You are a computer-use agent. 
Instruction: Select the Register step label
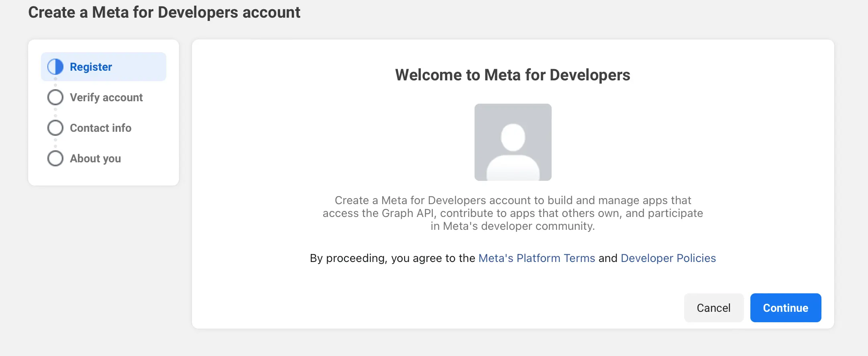[91, 67]
